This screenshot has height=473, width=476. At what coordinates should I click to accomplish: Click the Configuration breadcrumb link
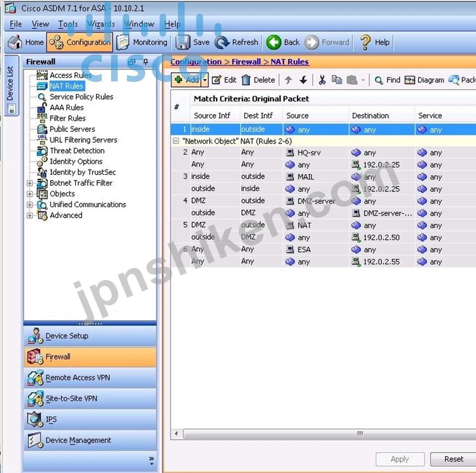[196, 62]
